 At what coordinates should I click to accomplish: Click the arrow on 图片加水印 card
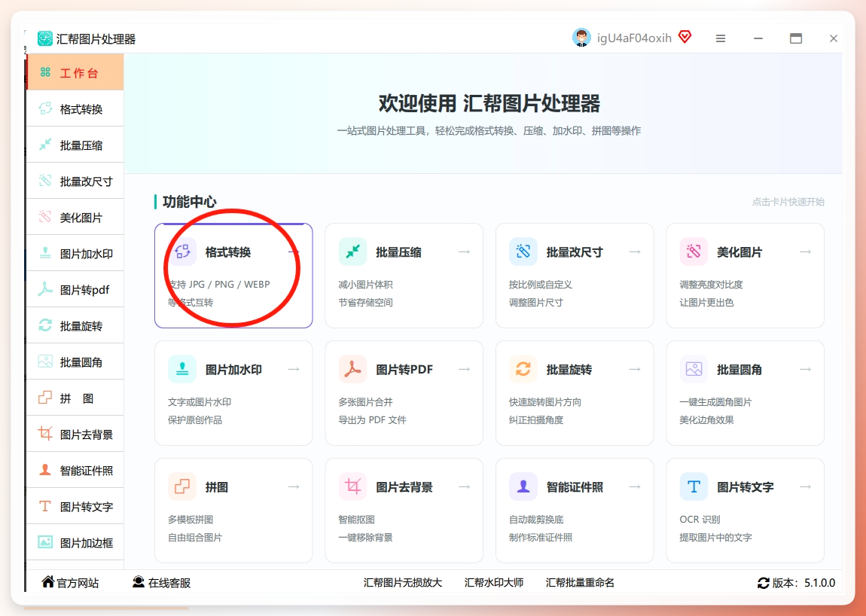click(294, 369)
